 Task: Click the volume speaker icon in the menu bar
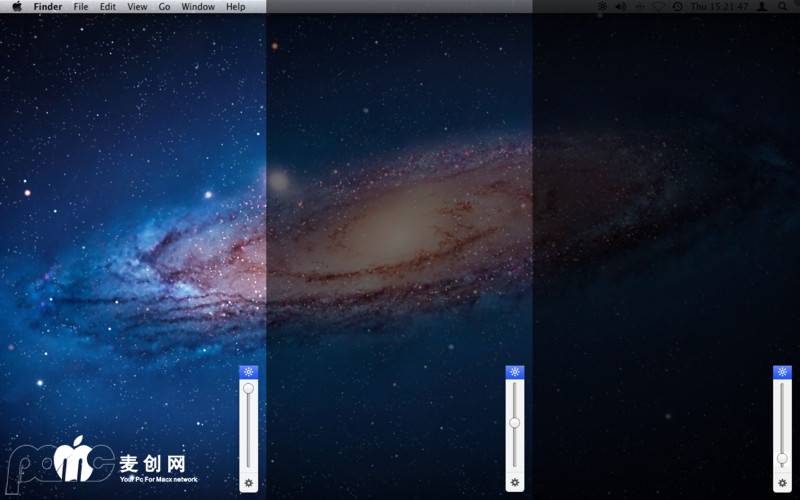tap(620, 6)
